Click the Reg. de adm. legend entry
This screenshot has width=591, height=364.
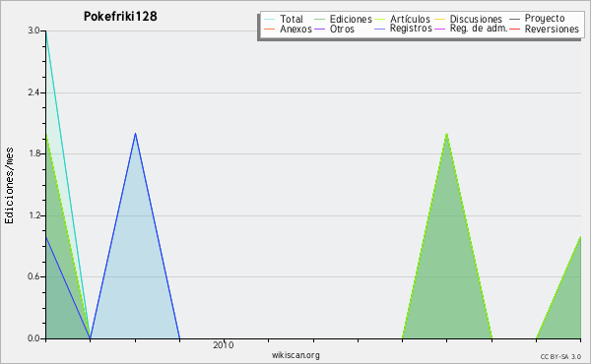[x=471, y=29]
